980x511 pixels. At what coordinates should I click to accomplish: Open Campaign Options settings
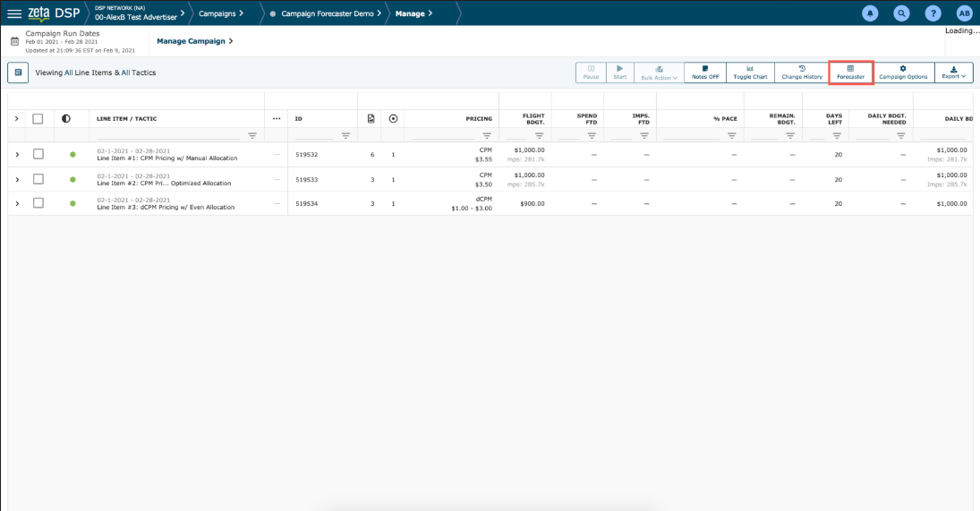(903, 72)
